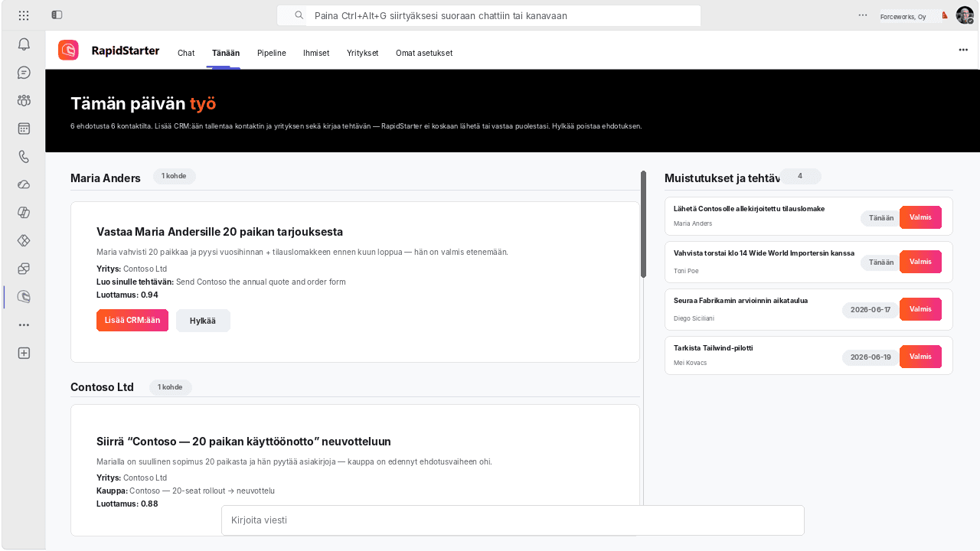Mark Seuraa Fabrikamin task as Valmis
The height and width of the screenshot is (551, 980).
(920, 309)
